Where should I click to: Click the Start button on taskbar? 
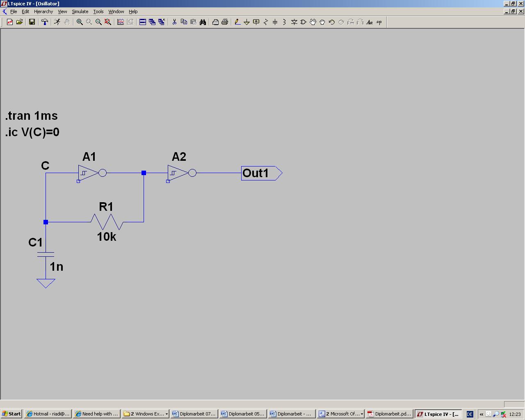coord(11,414)
